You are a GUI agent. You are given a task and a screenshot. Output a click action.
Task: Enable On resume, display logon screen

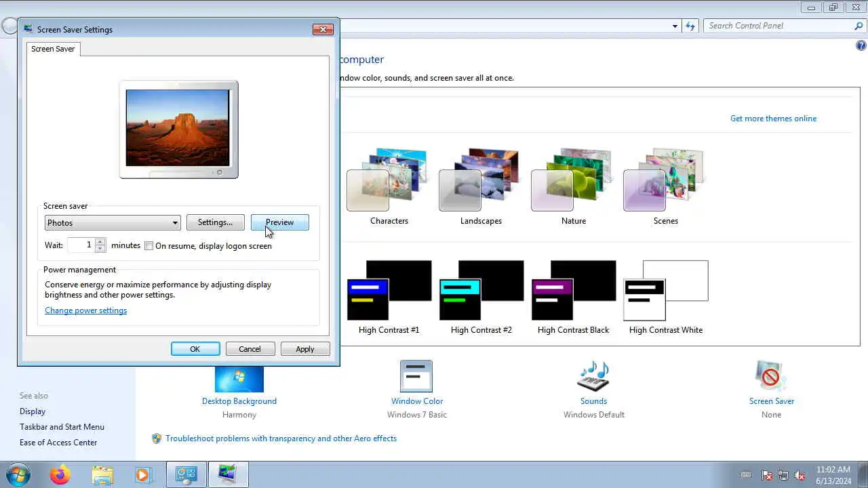[x=149, y=246]
